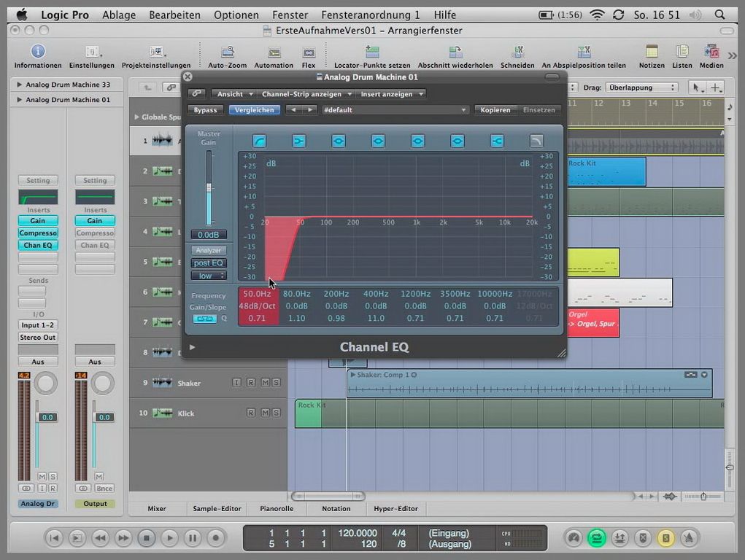Click the link icon in Channel EQ window
745x560 pixels.
coord(196,93)
